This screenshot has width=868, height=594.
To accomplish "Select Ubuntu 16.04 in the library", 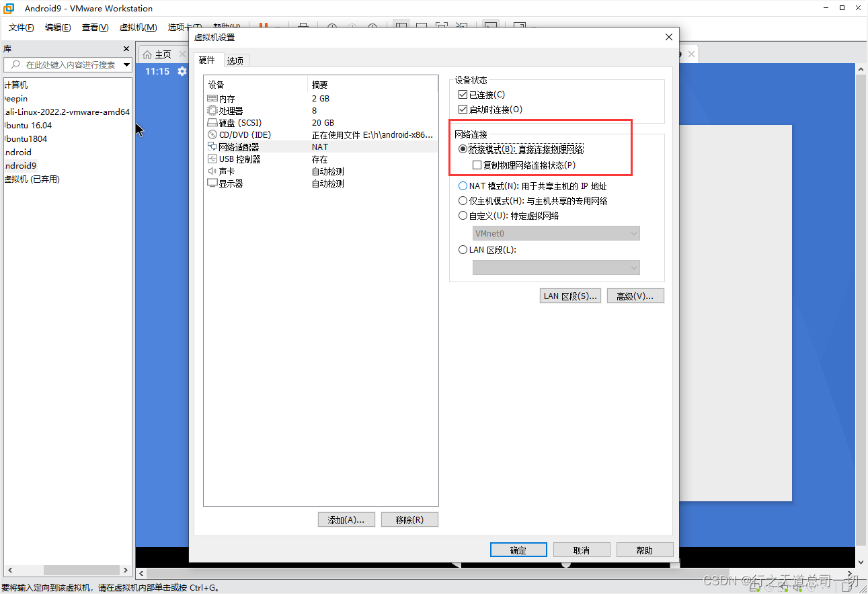I will click(28, 126).
